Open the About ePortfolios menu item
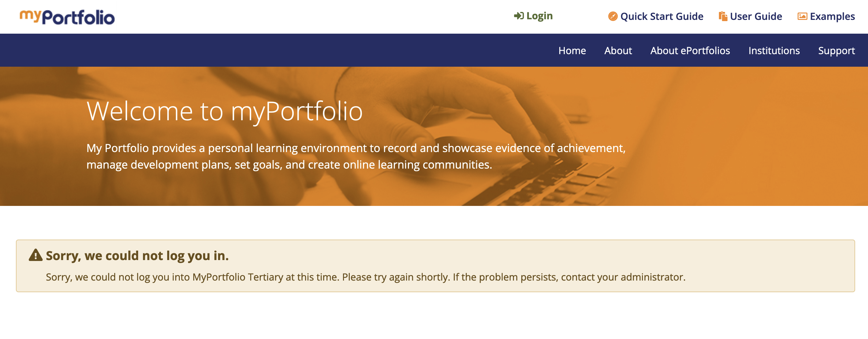The image size is (868, 339). (690, 50)
